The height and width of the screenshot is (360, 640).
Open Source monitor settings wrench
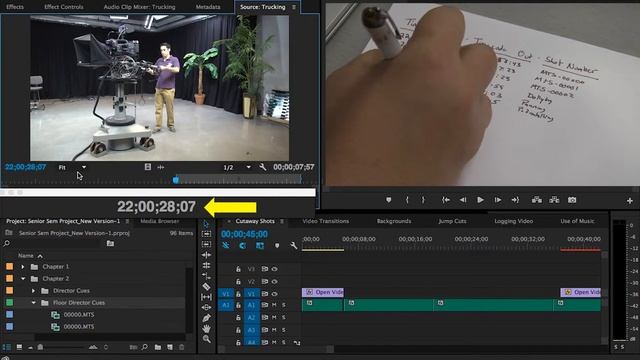coord(262,167)
